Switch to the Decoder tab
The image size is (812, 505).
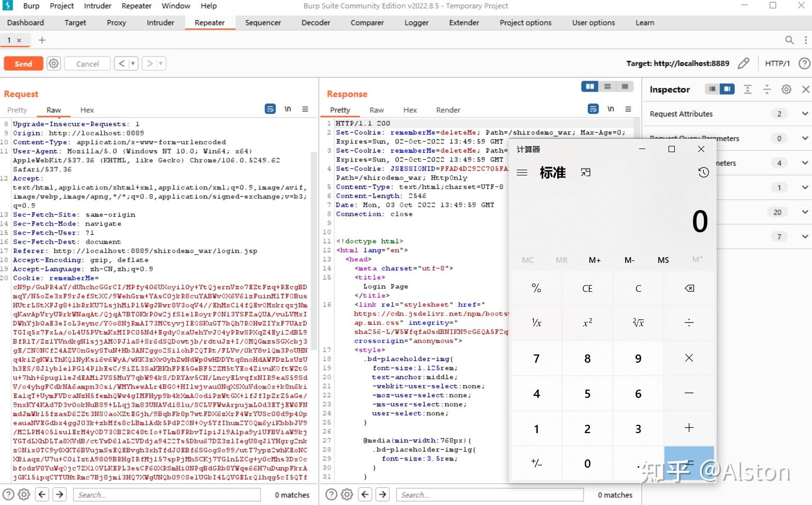pos(316,23)
